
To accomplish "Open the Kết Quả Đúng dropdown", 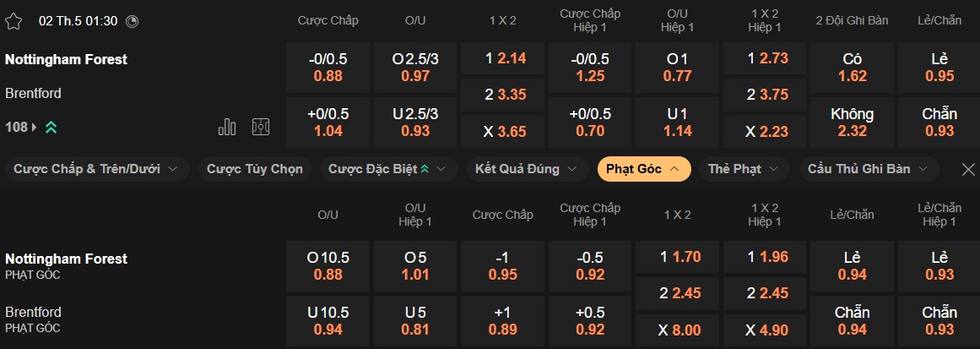I will click(528, 169).
